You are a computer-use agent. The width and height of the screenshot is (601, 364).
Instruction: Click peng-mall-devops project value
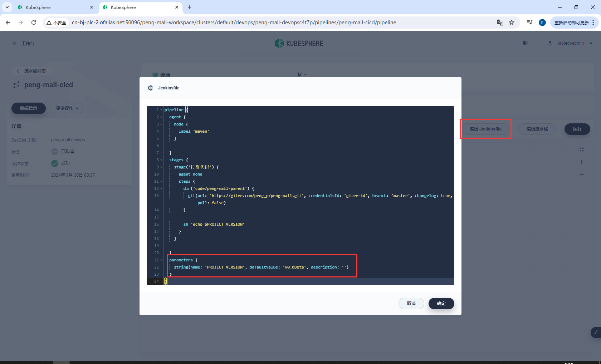pos(68,140)
